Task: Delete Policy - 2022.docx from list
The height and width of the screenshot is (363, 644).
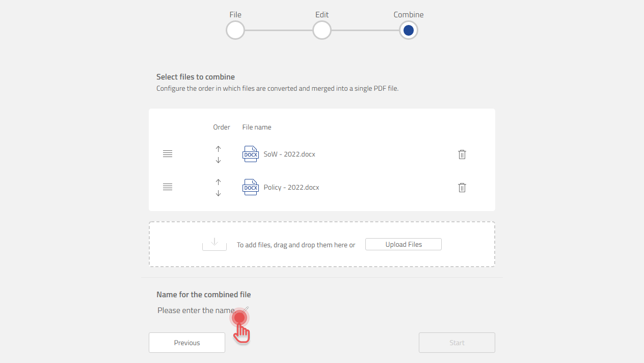Action: 462,188
